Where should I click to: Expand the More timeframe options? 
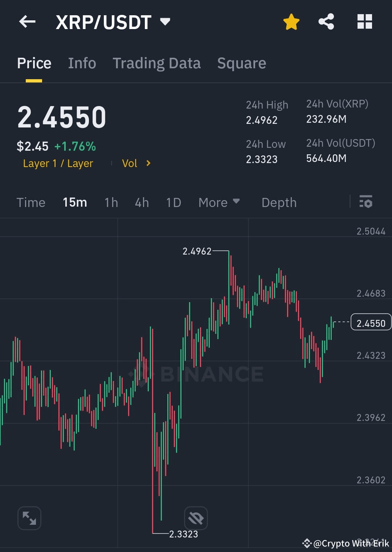coord(219,202)
